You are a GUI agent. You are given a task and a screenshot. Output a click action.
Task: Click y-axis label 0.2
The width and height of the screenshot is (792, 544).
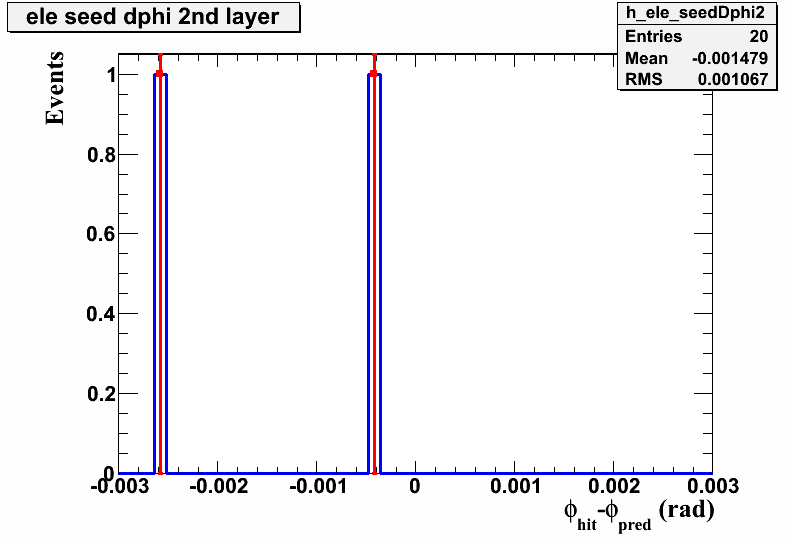click(101, 393)
